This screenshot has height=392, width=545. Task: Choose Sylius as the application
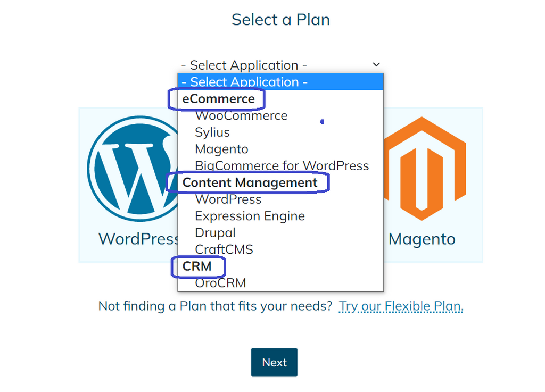click(212, 132)
